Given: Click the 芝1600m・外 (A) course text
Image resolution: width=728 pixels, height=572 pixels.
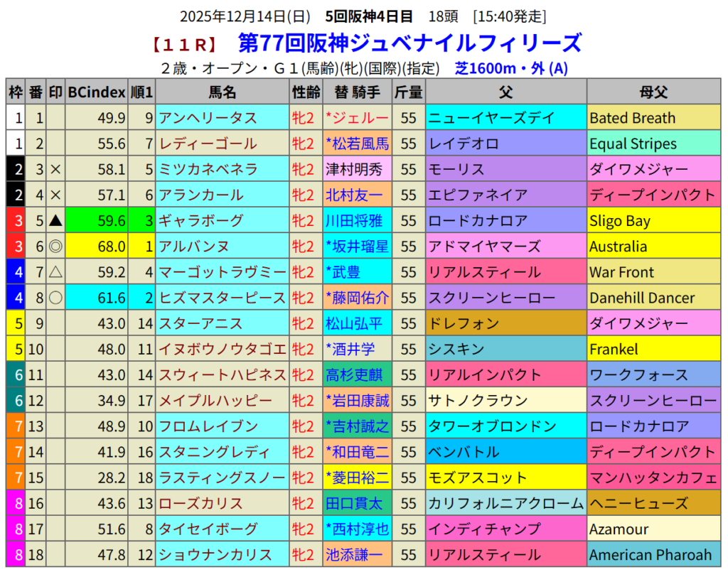Looking at the screenshot, I should point(510,68).
